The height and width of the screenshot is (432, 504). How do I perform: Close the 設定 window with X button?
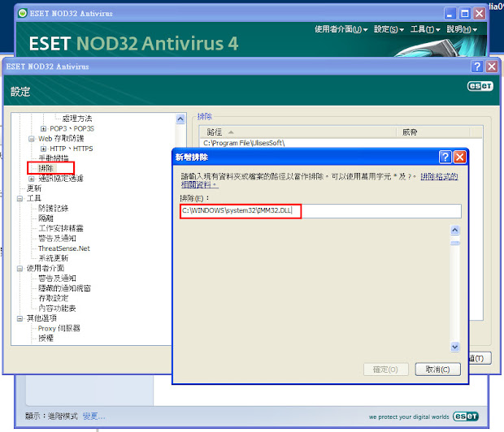point(492,67)
